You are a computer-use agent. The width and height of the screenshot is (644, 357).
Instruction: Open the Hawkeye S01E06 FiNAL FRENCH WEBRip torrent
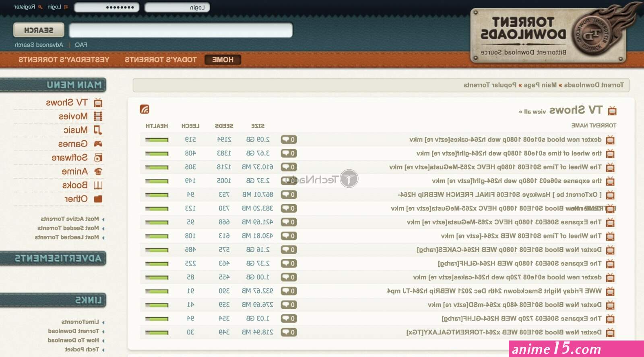(x=500, y=195)
